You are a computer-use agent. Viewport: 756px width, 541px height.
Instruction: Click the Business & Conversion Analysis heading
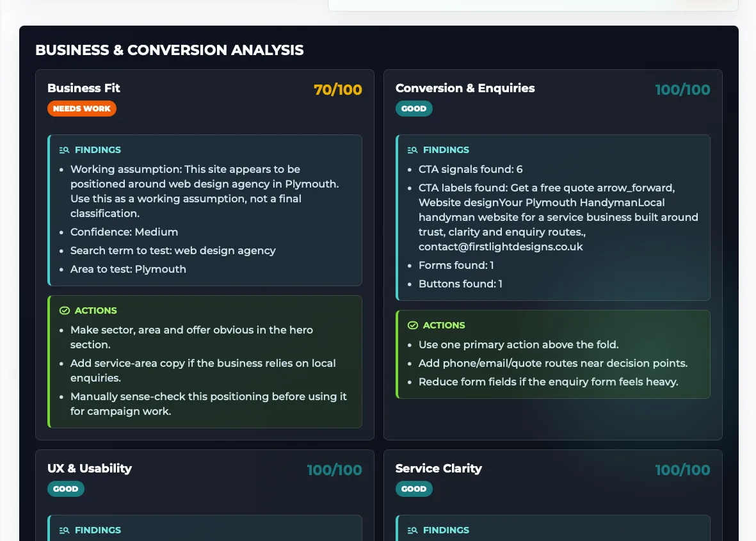point(170,50)
